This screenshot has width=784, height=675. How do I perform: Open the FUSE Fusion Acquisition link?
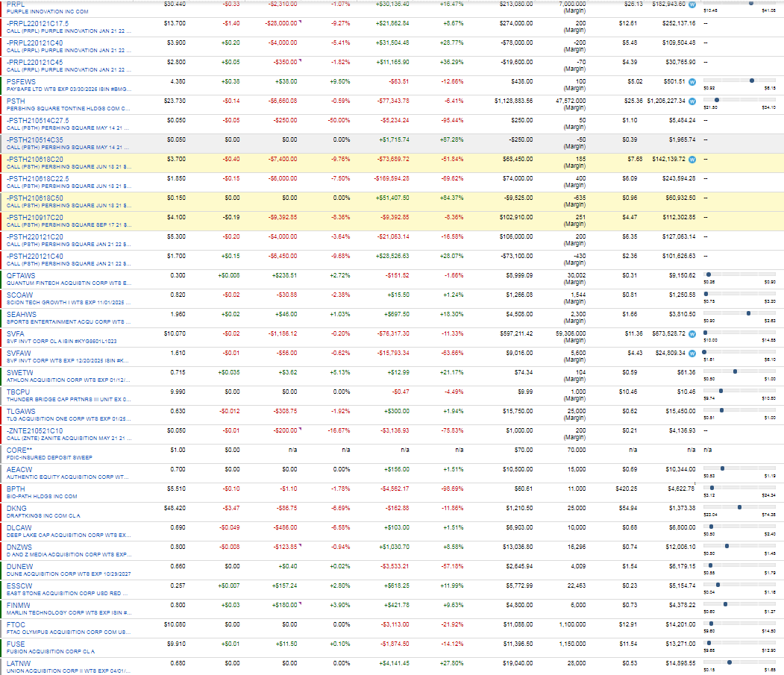pyautogui.click(x=16, y=644)
